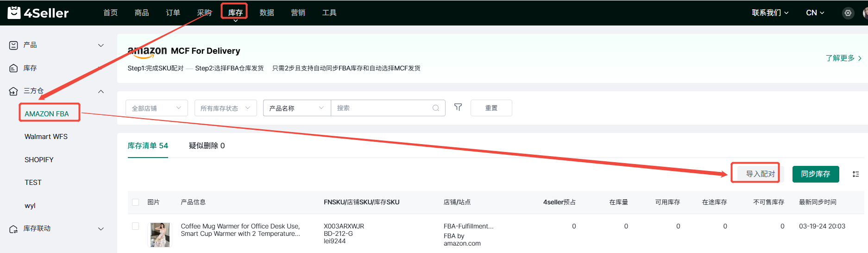Open the 库存 top menu

click(x=235, y=13)
